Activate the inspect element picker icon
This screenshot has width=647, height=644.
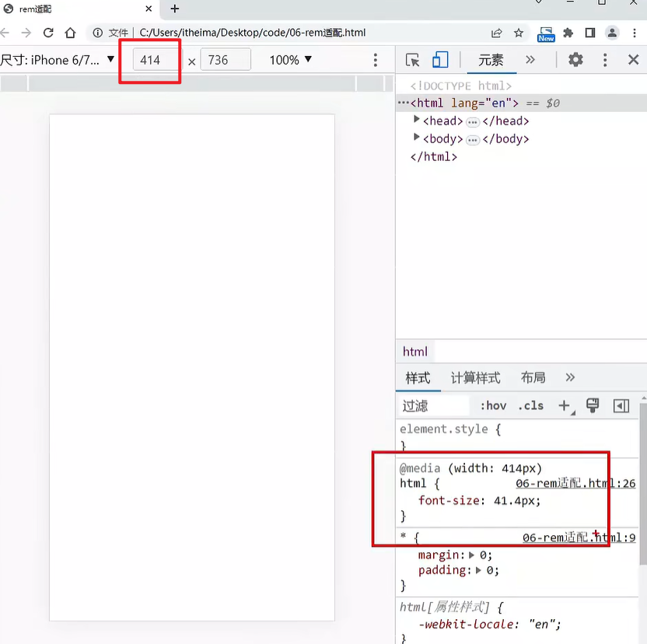pyautogui.click(x=413, y=60)
